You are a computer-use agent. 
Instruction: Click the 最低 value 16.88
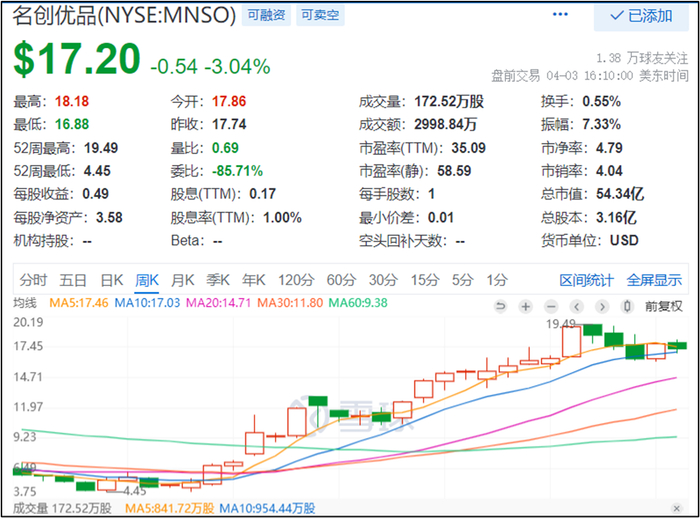click(72, 124)
